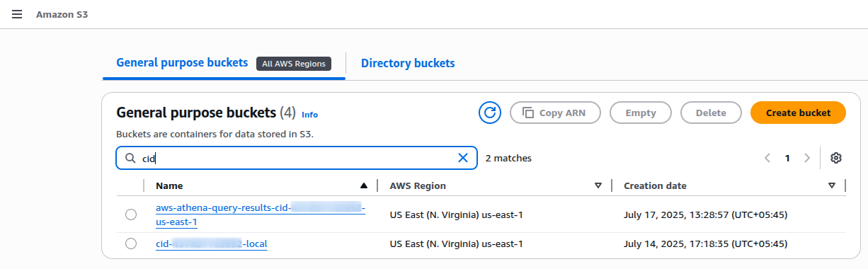Click the Copy ARN button
The height and width of the screenshot is (269, 868).
[x=555, y=113]
